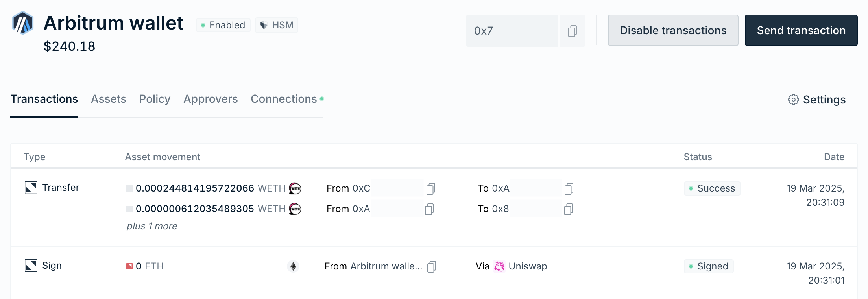Screen dimensions: 868x299
Task: Copy the From 0xA address
Action: 429,209
